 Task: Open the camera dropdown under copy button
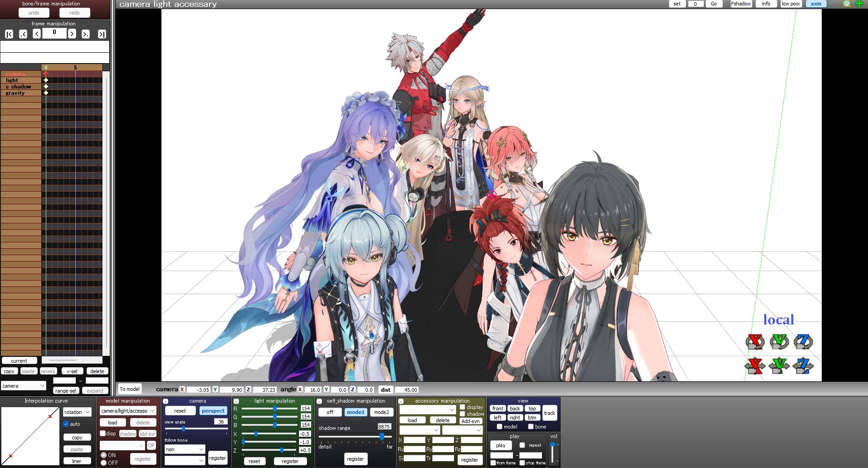[24, 386]
